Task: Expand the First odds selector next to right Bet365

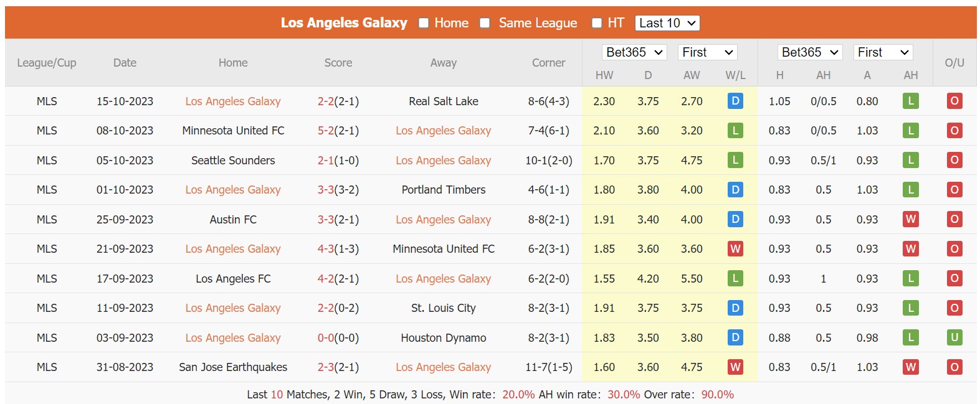Action: coord(883,52)
